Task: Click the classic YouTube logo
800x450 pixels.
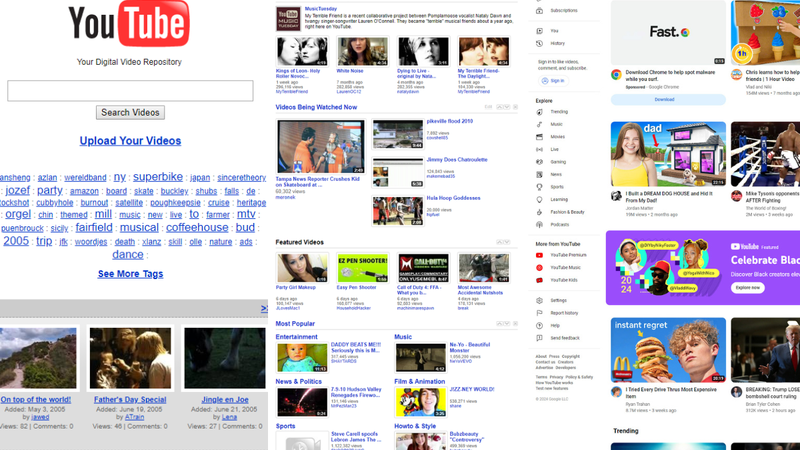Action: tap(129, 23)
